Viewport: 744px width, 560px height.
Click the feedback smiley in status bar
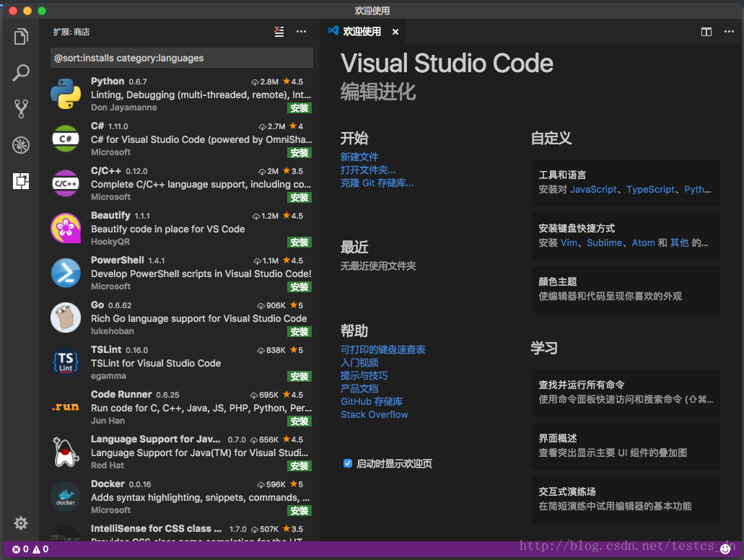click(x=725, y=549)
